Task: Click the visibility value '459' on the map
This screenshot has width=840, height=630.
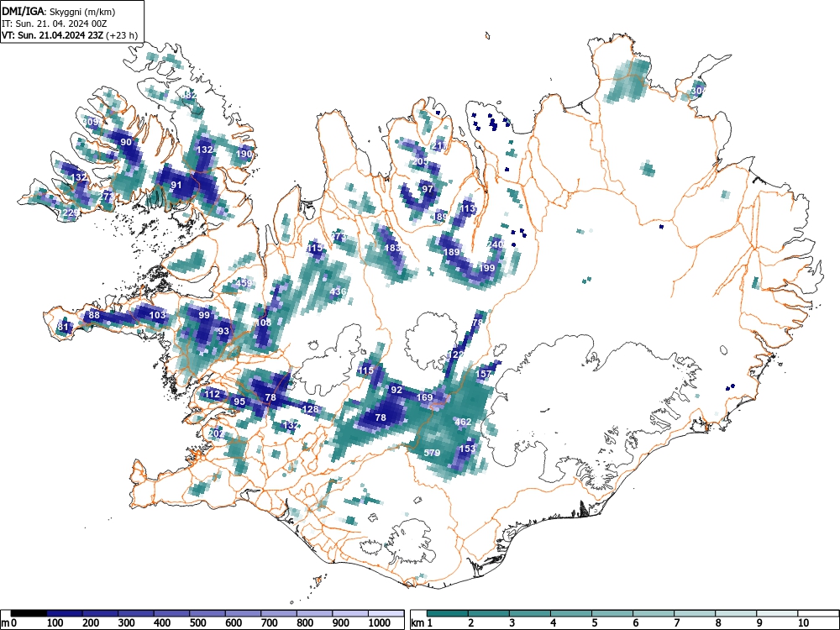Action: (x=244, y=283)
